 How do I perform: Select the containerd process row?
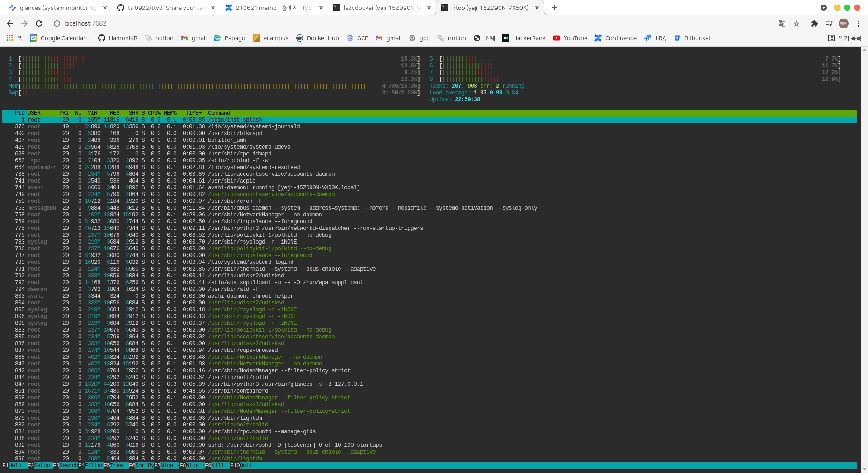(238, 391)
